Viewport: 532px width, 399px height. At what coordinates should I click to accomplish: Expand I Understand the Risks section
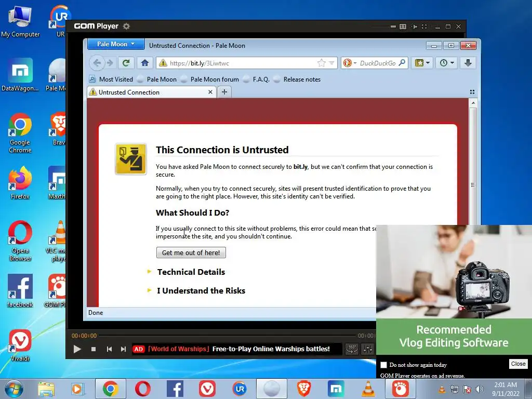[x=201, y=291]
